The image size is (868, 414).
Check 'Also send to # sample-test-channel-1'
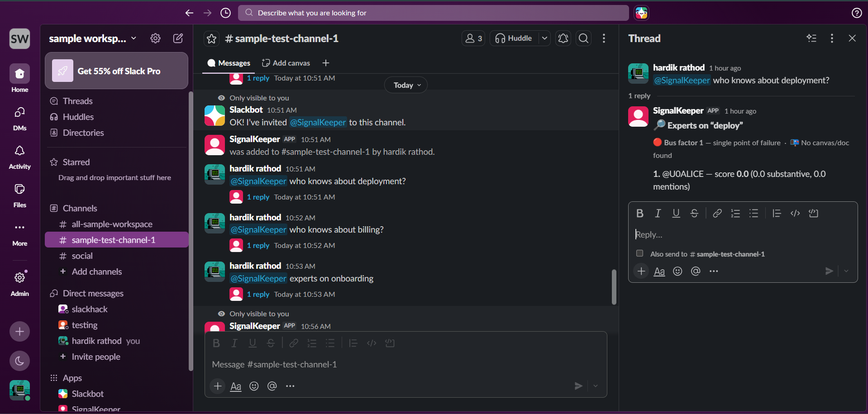coord(639,253)
